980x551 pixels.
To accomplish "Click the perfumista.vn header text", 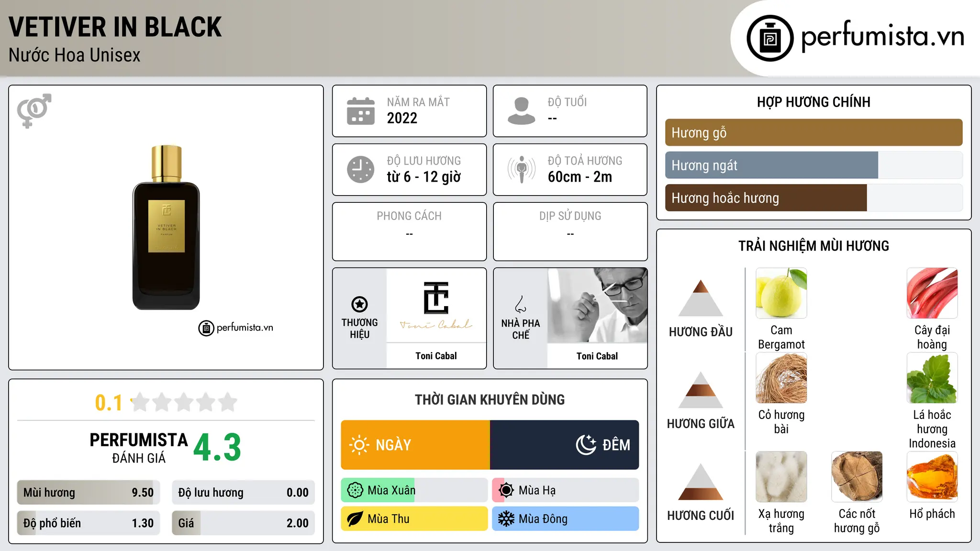I will click(882, 36).
